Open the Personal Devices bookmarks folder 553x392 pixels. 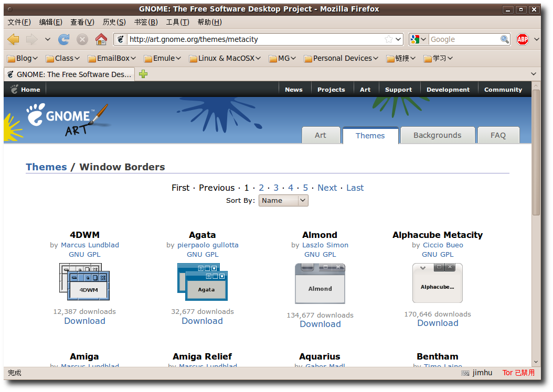pyautogui.click(x=341, y=58)
